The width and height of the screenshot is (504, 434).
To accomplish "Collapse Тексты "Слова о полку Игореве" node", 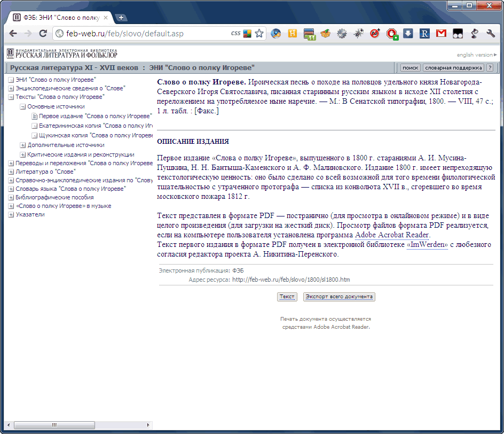I will point(11,97).
